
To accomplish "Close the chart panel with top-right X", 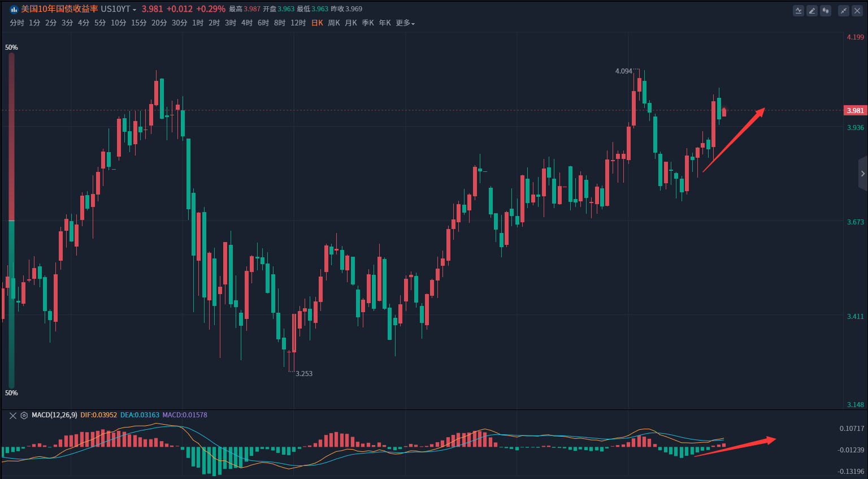I will pos(857,10).
